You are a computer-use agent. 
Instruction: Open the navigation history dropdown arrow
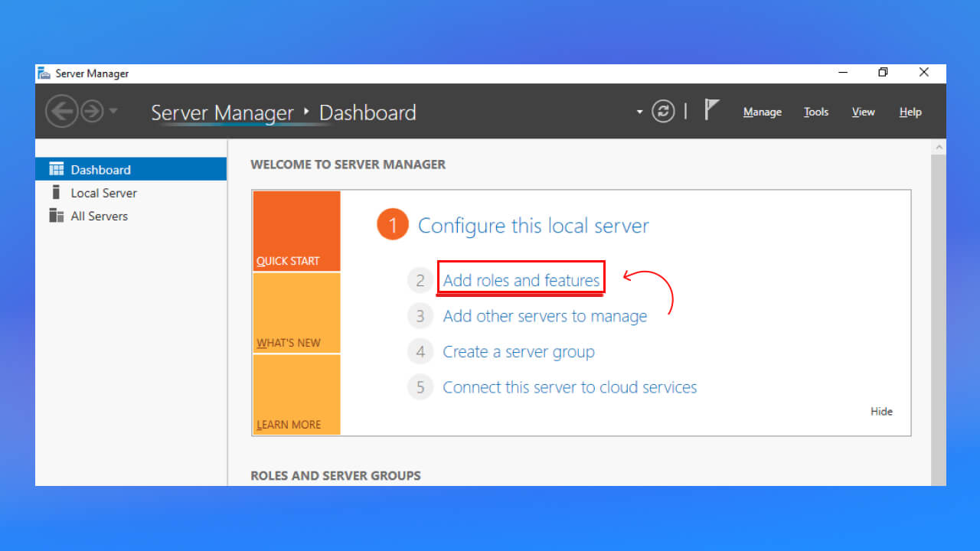click(x=113, y=111)
